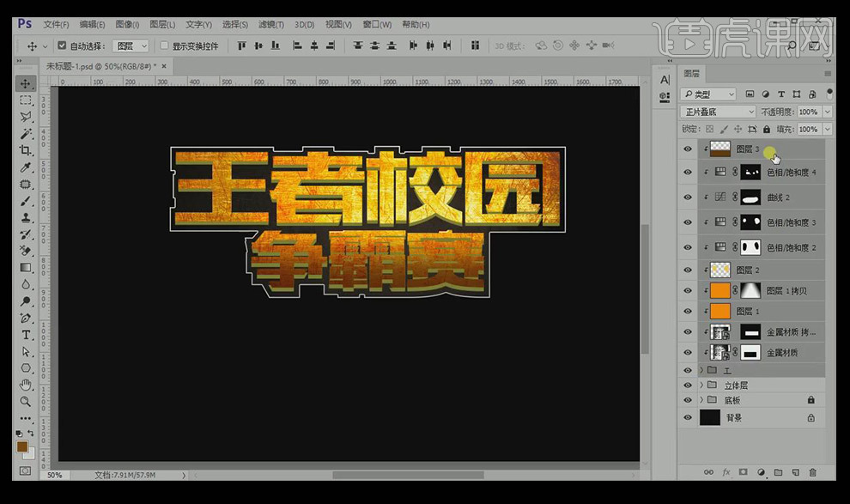Hide the 图层 3 layer

pos(688,149)
